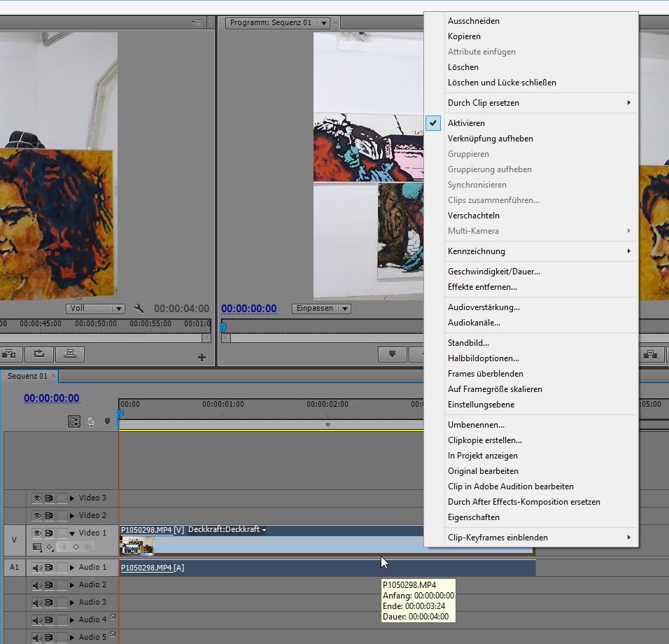Go to next keyframe on Video 1
669x644 pixels.
click(88, 547)
